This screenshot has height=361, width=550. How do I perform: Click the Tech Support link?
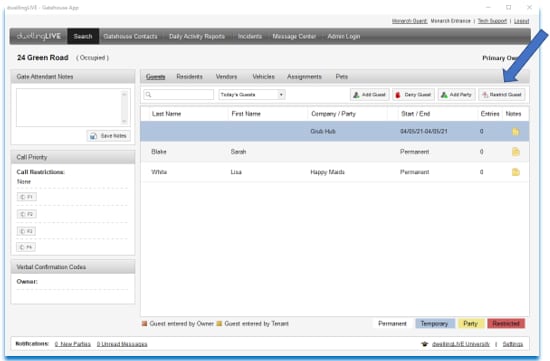(x=492, y=21)
